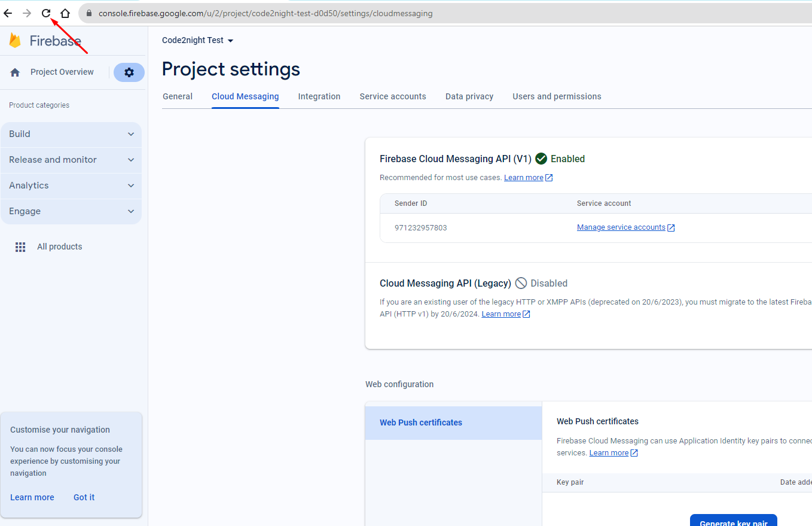The image size is (812, 526).
Task: Select Web Push certificates in Web configuration
Action: tap(454, 422)
